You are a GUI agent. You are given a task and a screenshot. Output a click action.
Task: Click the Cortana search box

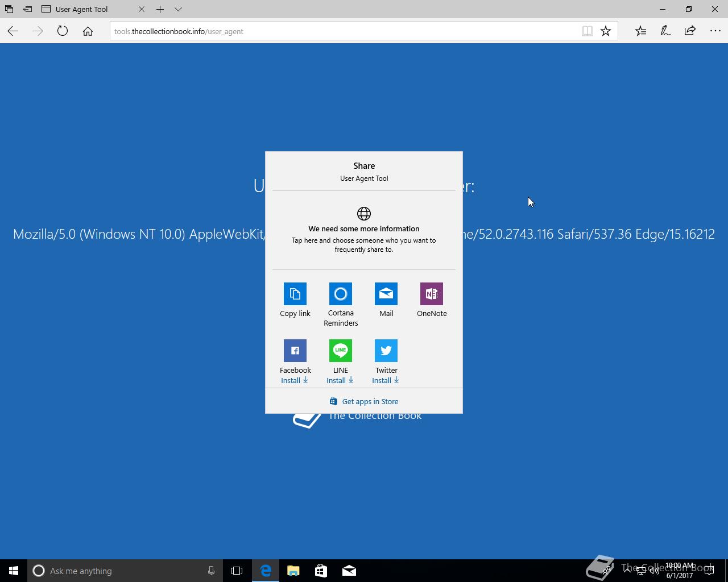[x=124, y=571]
